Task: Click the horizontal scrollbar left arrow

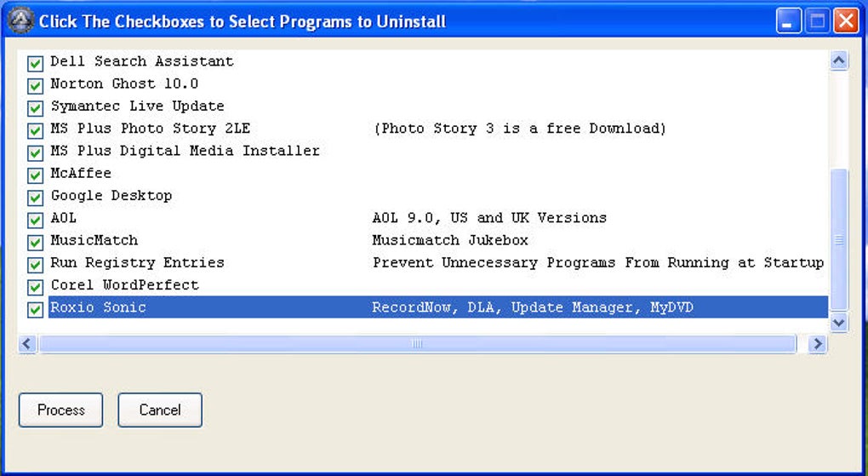Action: pos(27,344)
